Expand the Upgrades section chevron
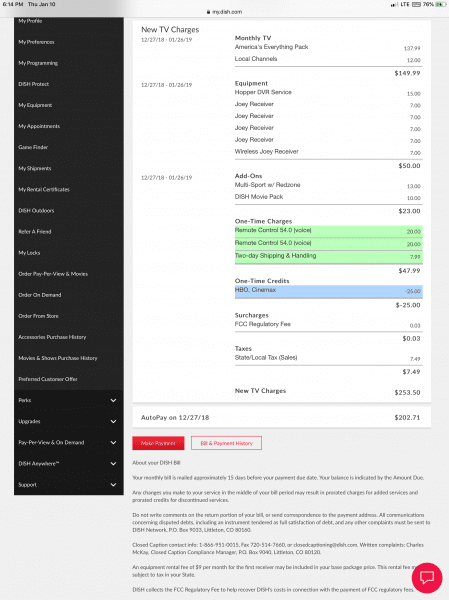The width and height of the screenshot is (449, 600). [113, 421]
